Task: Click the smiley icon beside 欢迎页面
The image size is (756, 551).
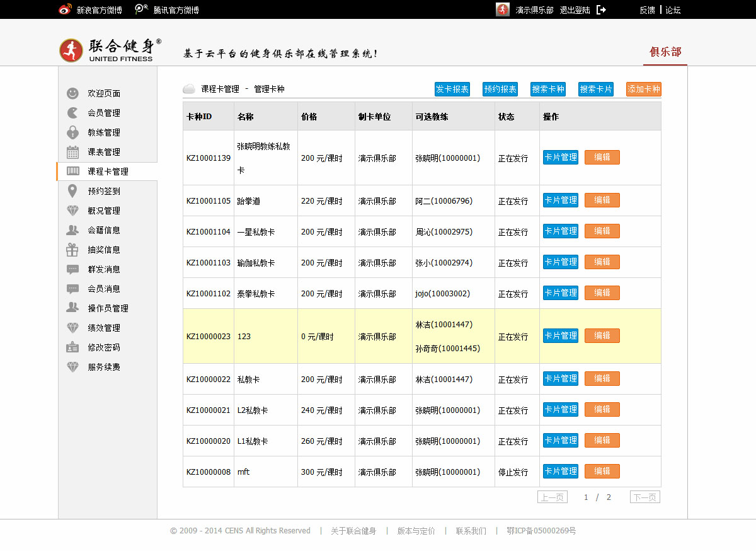Action: 73,93
